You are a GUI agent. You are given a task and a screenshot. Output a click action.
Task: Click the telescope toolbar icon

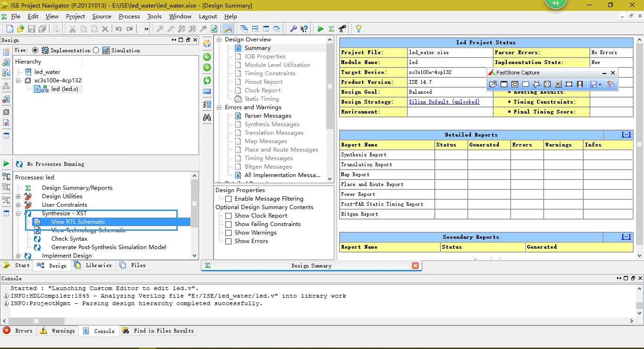coord(342,29)
